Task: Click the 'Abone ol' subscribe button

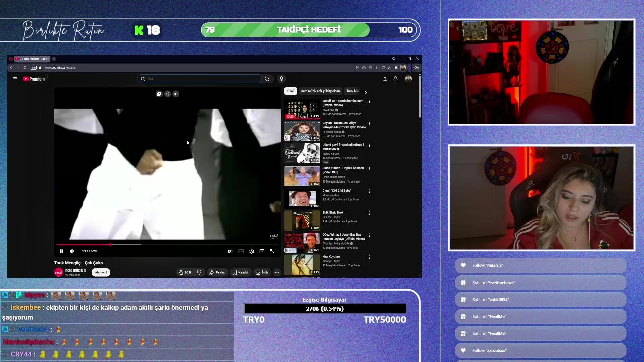Action: [x=101, y=272]
